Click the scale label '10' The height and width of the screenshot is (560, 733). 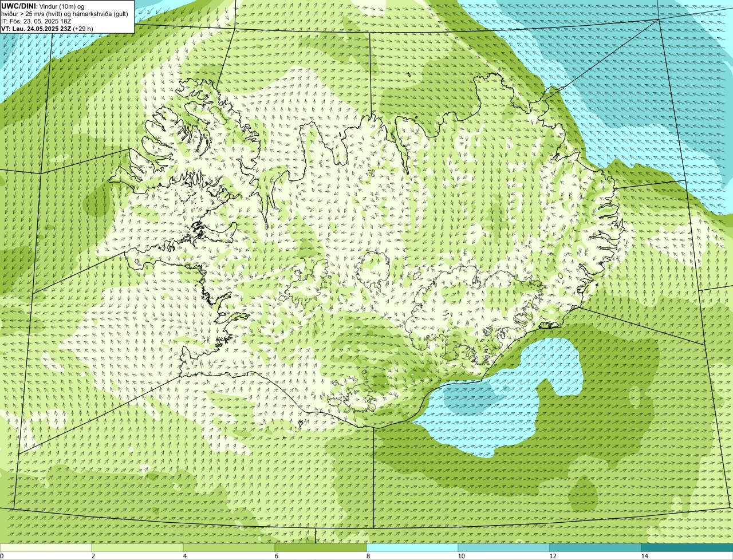point(461,556)
